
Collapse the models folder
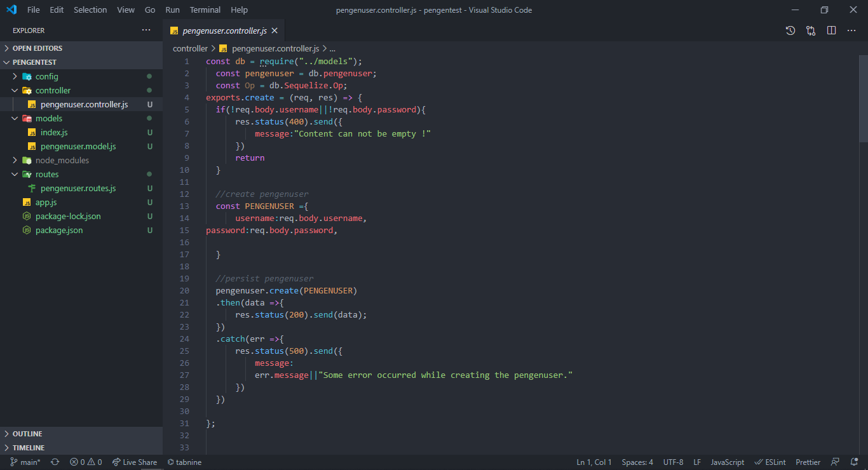pyautogui.click(x=81, y=118)
